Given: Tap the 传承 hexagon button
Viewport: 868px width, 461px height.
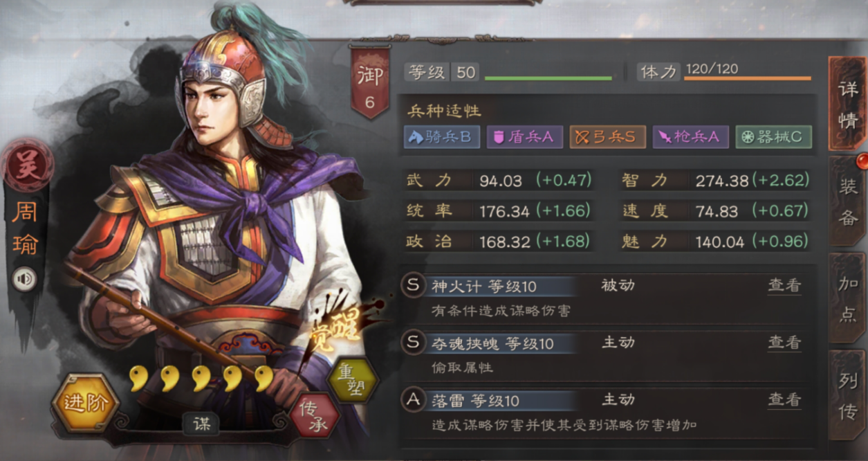Looking at the screenshot, I should pos(314,414).
